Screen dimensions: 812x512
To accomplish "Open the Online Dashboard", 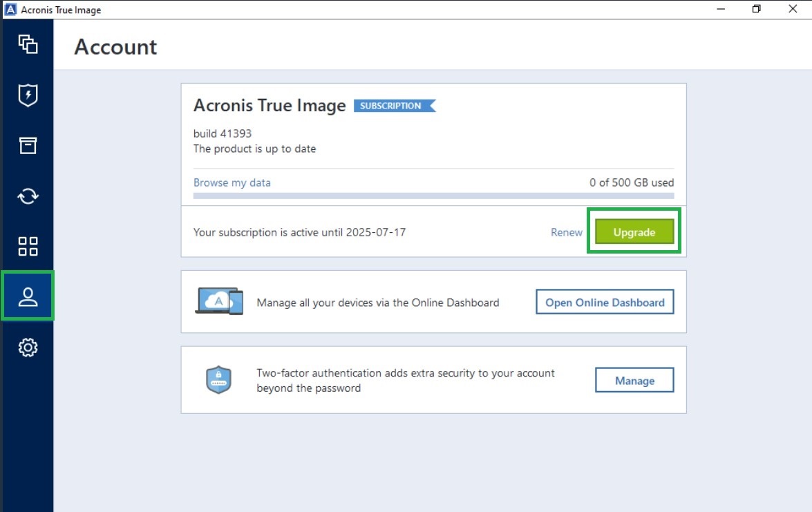I will point(604,302).
